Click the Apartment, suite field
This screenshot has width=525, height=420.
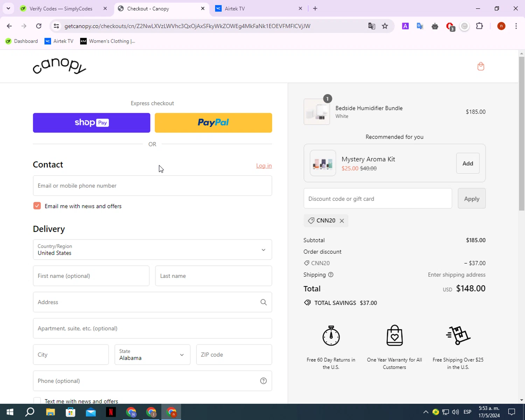tap(152, 328)
